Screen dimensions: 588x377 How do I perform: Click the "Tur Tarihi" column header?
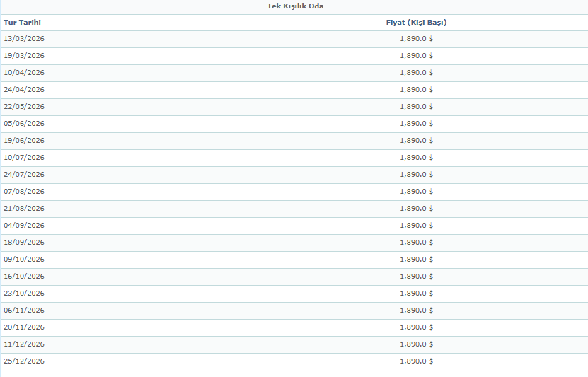pyautogui.click(x=22, y=23)
